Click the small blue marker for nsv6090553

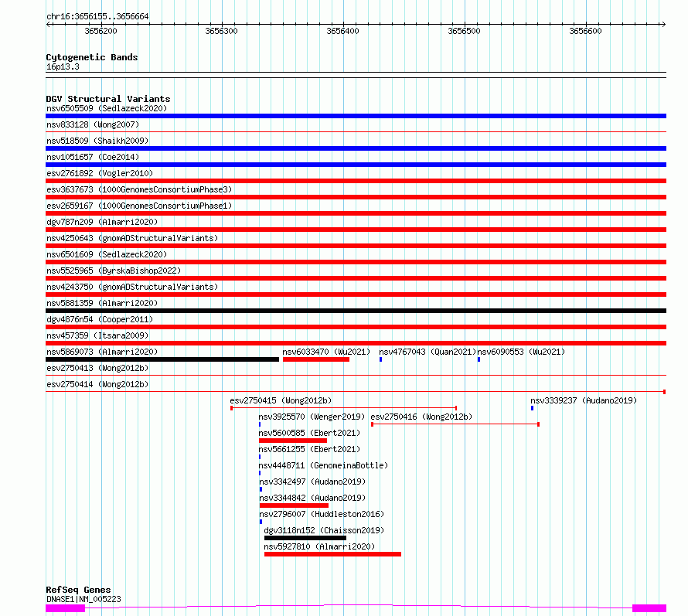[479, 359]
